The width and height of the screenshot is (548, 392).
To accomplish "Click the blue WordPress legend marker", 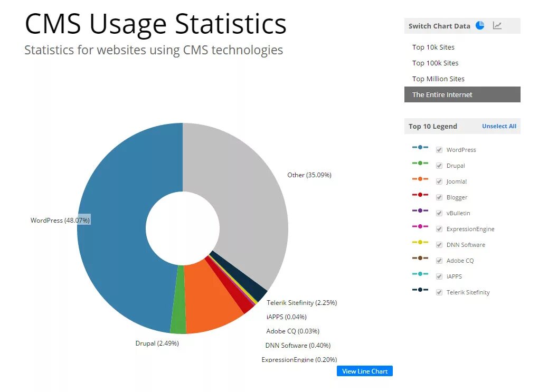I will pyautogui.click(x=420, y=147).
